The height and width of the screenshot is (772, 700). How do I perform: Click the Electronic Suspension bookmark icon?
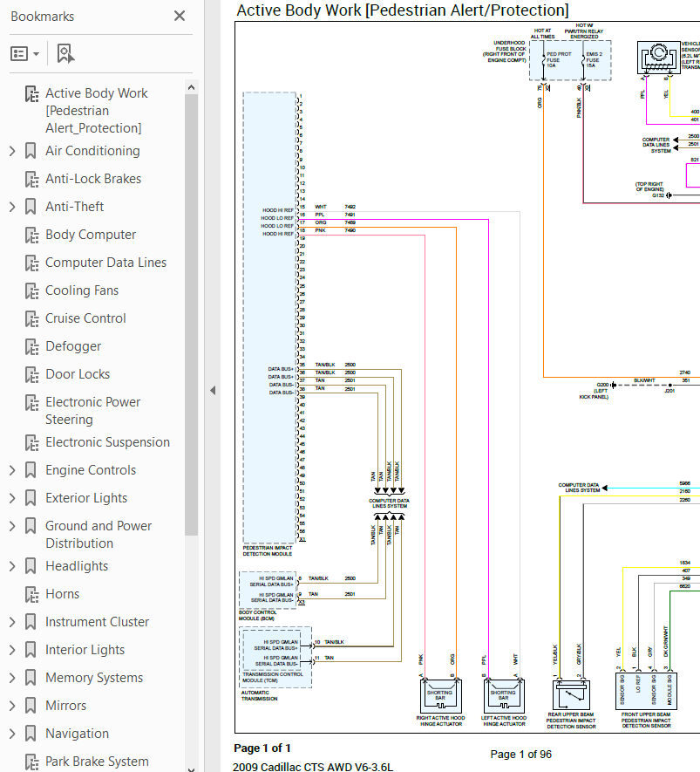pyautogui.click(x=32, y=442)
